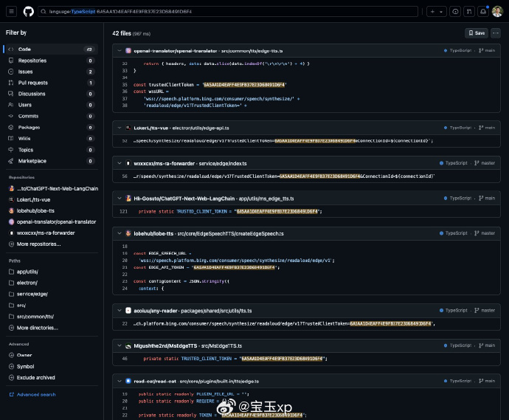509x420 pixels.
Task: Collapse the Hk-Gosuto ChatGPT-Next-Web-LangChain result
Action: tap(119, 199)
